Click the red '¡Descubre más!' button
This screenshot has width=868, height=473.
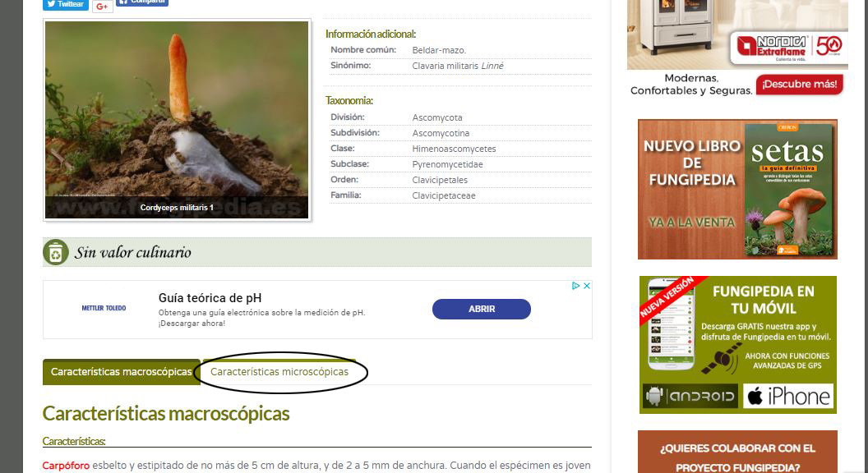point(799,85)
